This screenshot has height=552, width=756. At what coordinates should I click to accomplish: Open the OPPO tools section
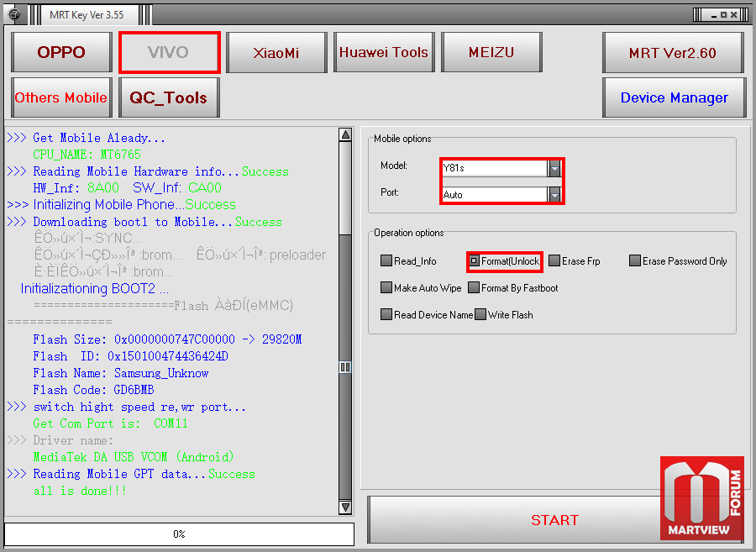(61, 52)
